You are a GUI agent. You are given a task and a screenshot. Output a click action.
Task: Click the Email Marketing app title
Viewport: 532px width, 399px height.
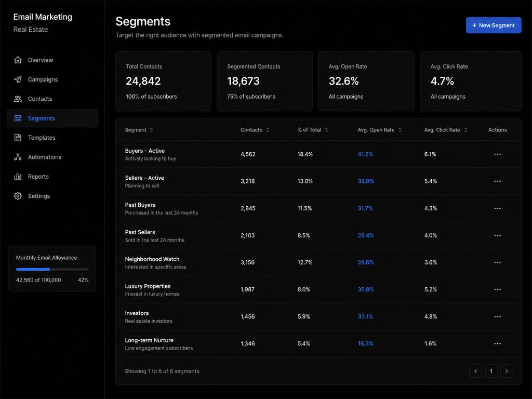pyautogui.click(x=43, y=17)
